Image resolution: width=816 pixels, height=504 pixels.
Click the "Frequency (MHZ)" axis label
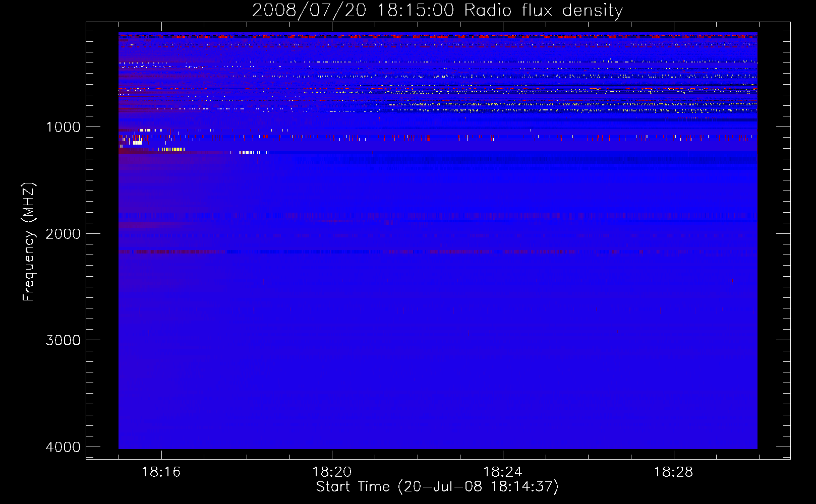click(x=29, y=242)
